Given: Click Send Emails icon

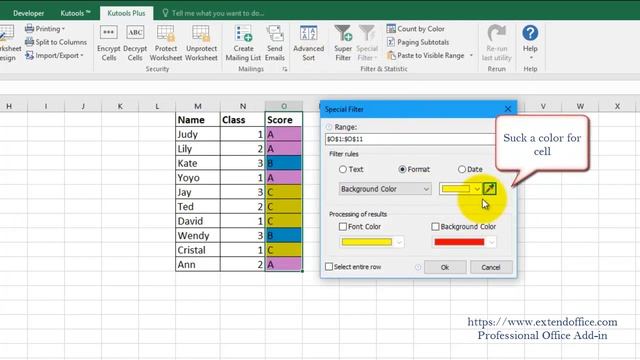Looking at the screenshot, I should coord(275,33).
